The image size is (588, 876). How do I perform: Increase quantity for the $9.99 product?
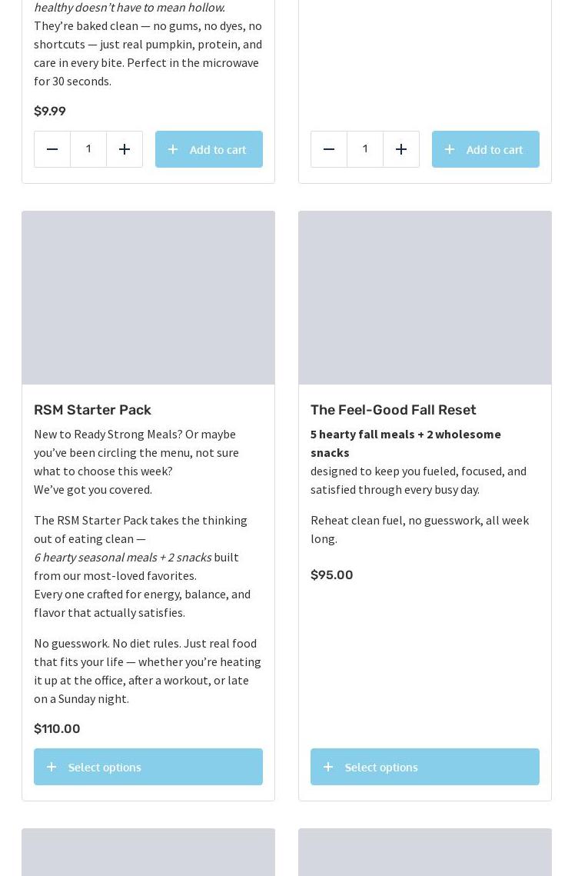[125, 149]
